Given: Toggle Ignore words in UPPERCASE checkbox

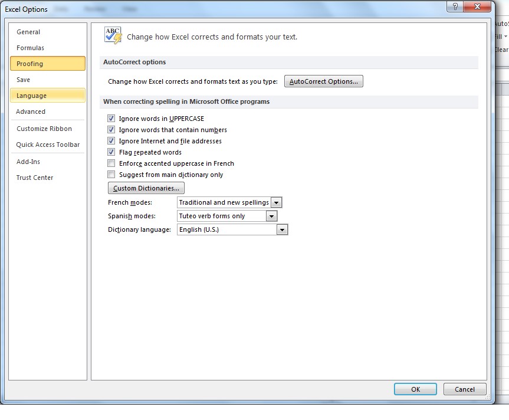Looking at the screenshot, I should tap(111, 118).
